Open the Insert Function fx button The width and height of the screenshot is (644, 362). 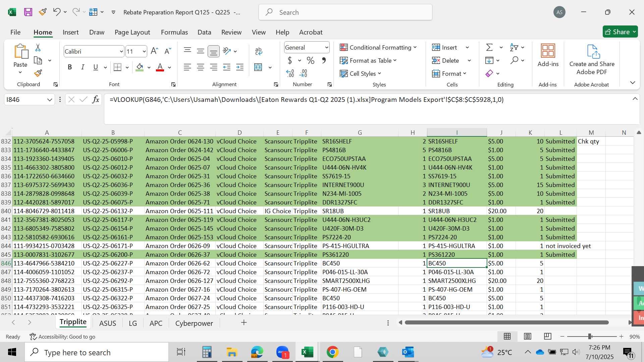tap(96, 100)
